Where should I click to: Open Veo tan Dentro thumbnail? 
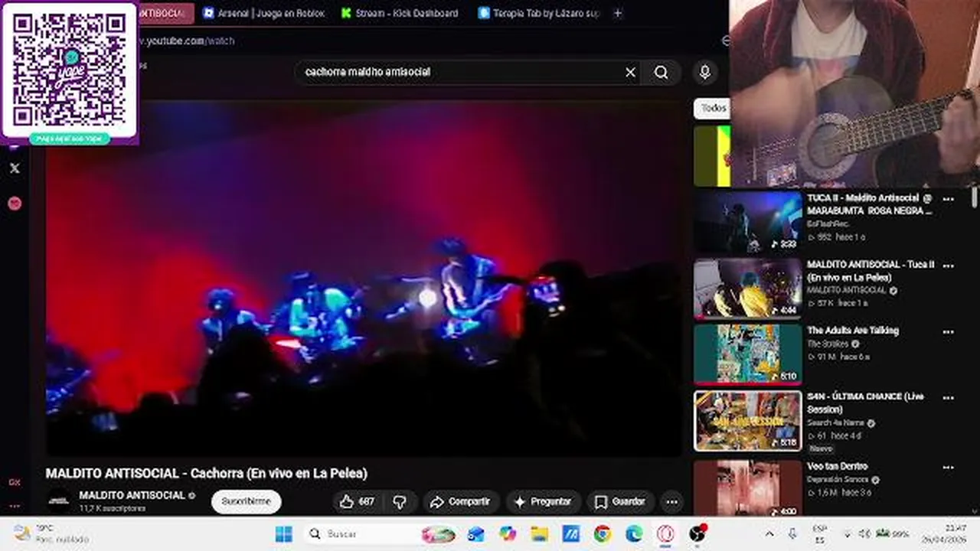[748, 487]
